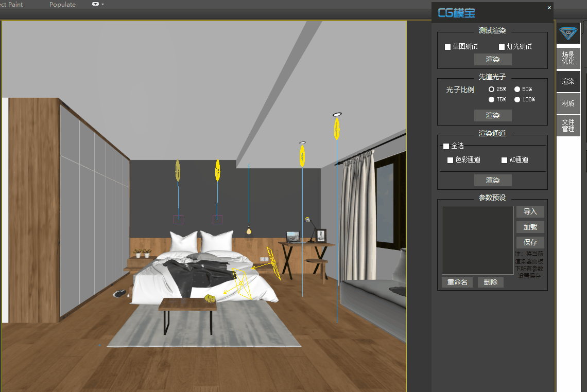Open the 材质 sidebar panel

pyautogui.click(x=568, y=103)
